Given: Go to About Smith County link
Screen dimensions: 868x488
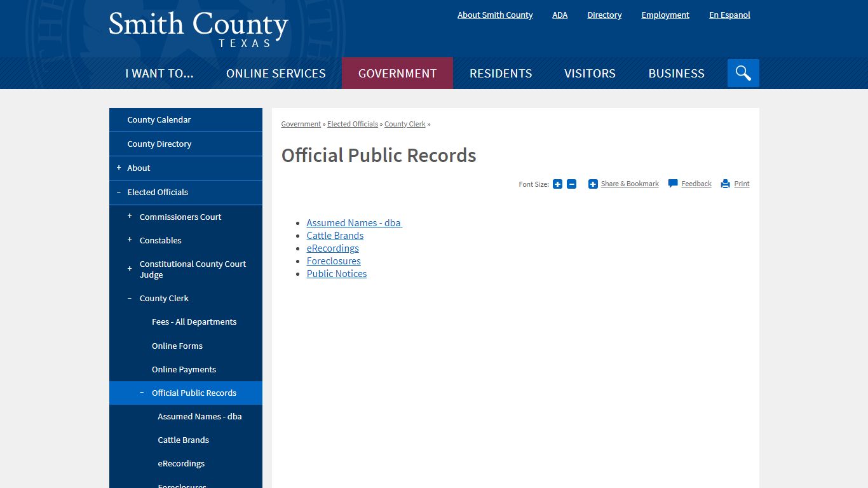Looking at the screenshot, I should [495, 15].
